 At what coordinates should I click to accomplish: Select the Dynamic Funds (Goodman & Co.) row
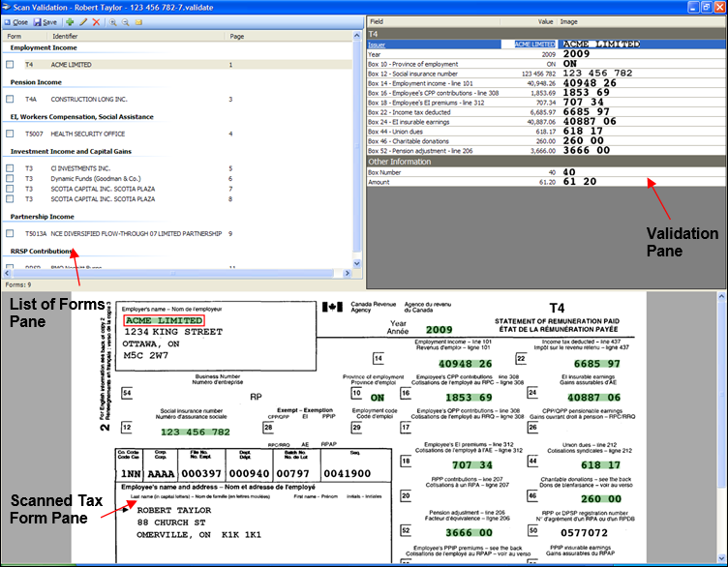click(x=95, y=178)
